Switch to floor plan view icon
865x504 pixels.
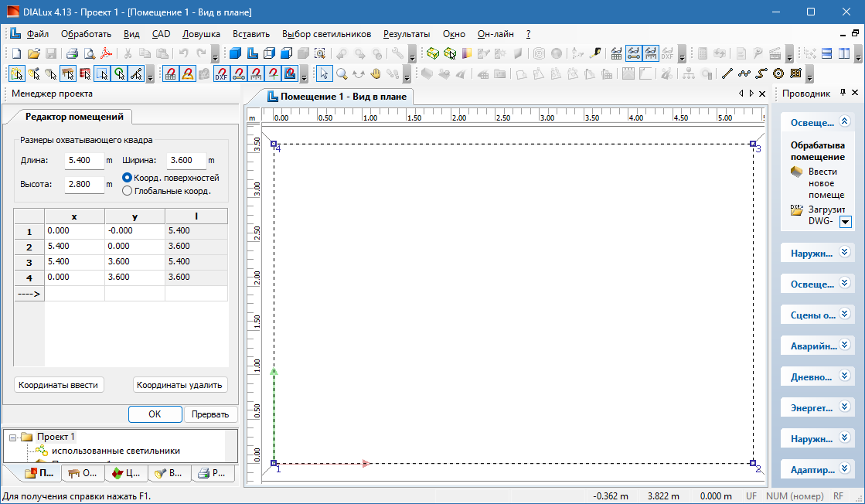coord(253,53)
